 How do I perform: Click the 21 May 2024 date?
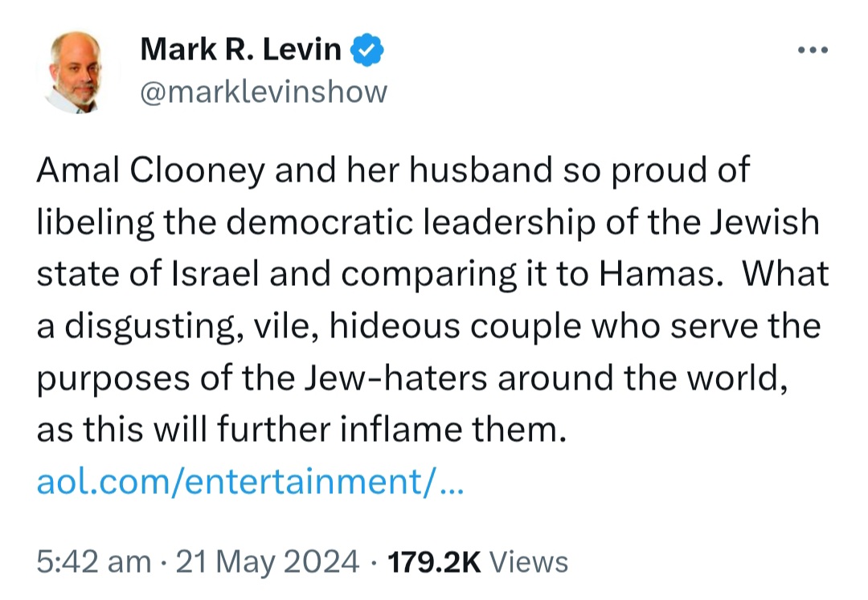[x=268, y=561]
